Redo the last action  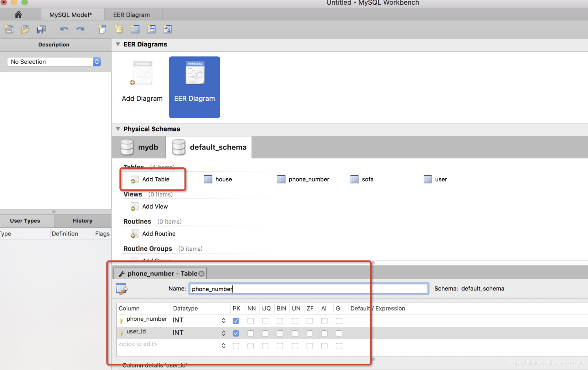80,29
